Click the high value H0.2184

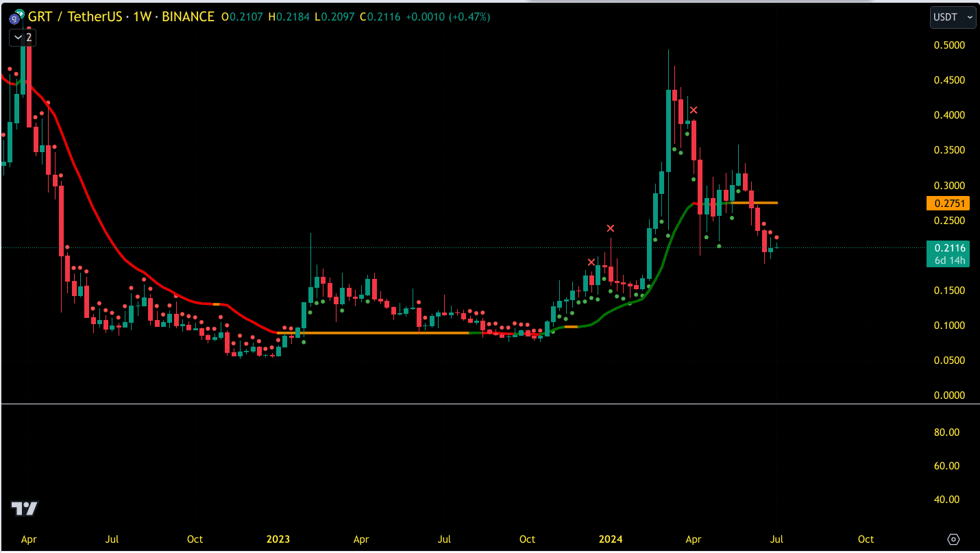point(289,17)
